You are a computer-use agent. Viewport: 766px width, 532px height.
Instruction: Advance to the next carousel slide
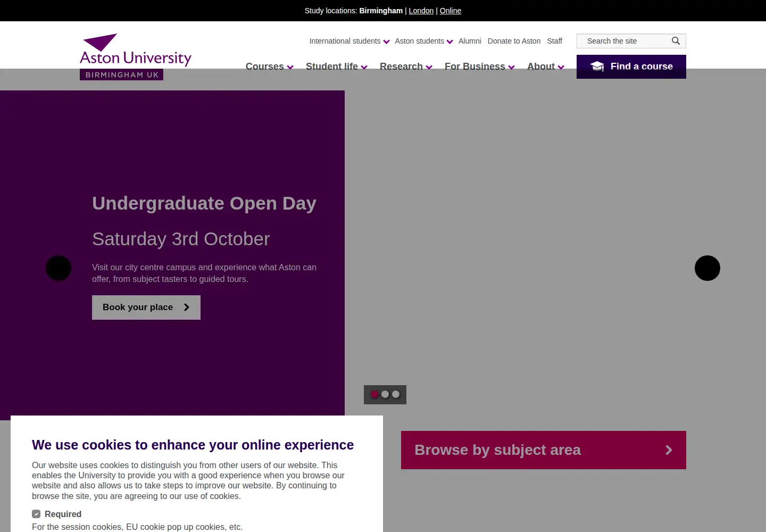click(707, 268)
